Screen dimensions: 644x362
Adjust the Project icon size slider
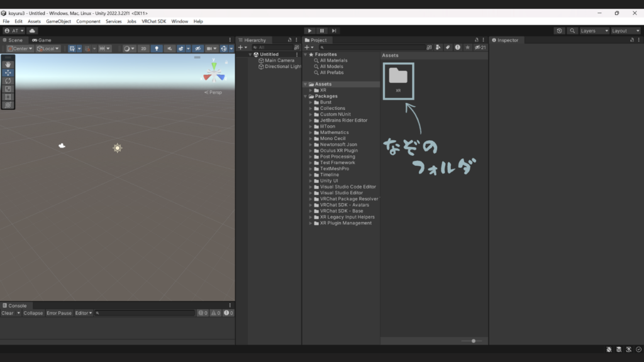pos(473,341)
